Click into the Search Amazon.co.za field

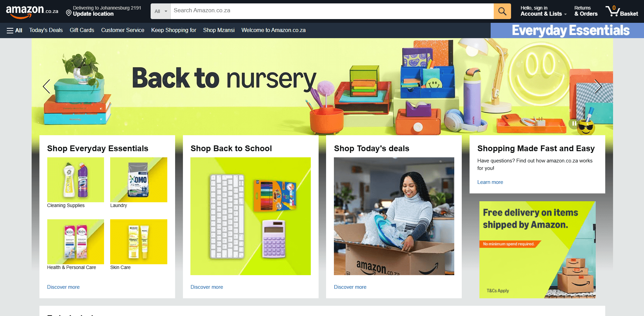click(332, 11)
